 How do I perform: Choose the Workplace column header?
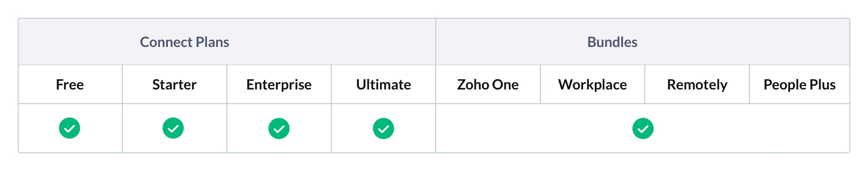[593, 85]
